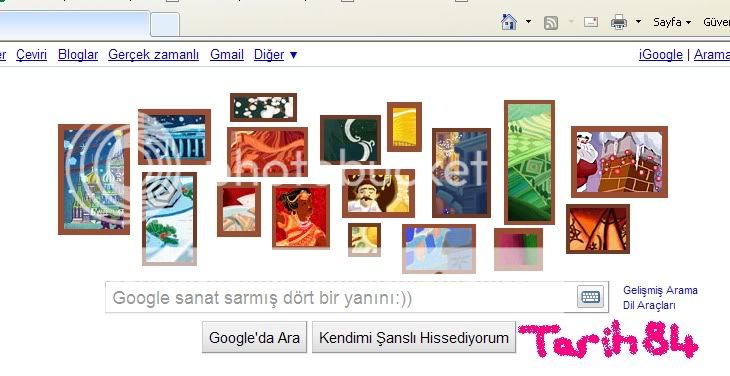The image size is (730, 376).
Task: Expand the Diğer dropdown menu
Action: [275, 54]
